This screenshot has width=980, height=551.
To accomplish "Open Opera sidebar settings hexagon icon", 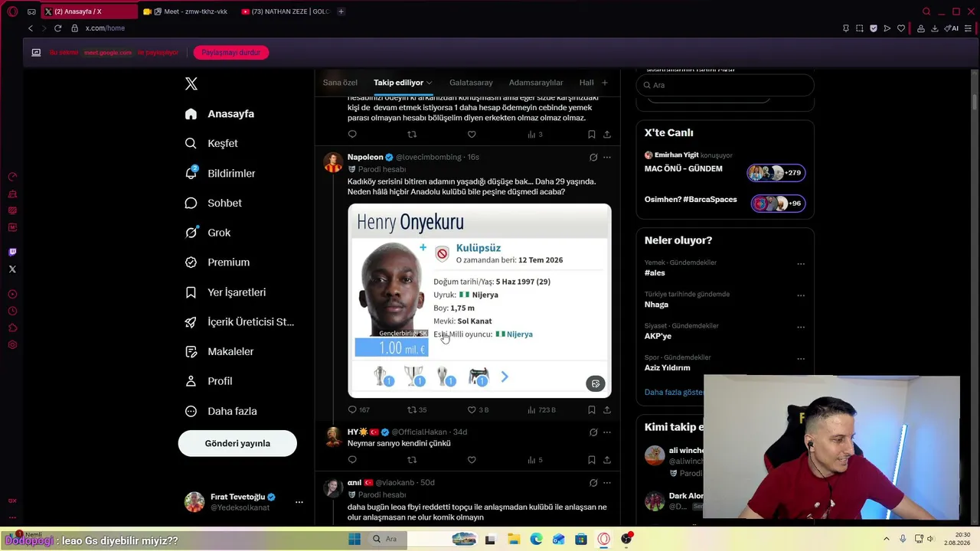I will tap(12, 344).
